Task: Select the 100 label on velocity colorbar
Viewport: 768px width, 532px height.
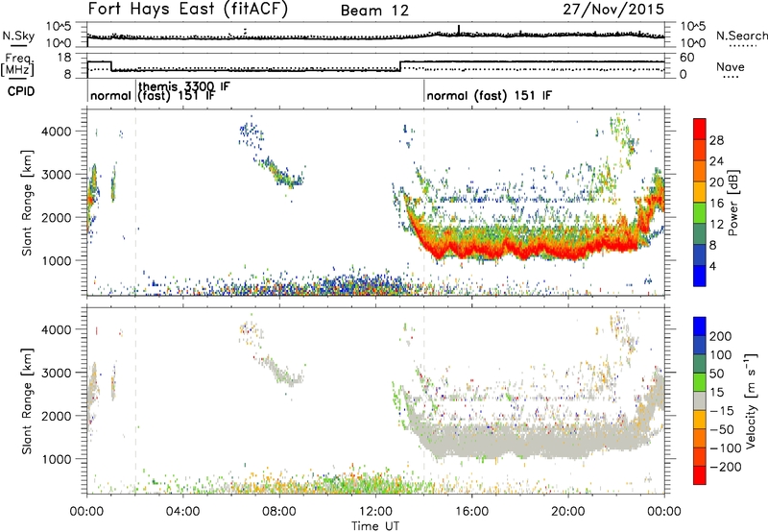Action: (721, 355)
